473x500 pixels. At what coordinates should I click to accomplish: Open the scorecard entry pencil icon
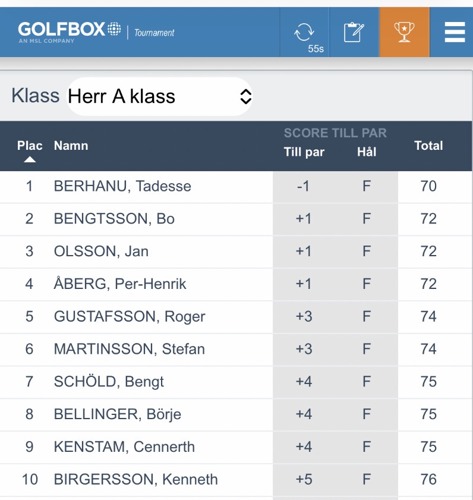point(354,32)
